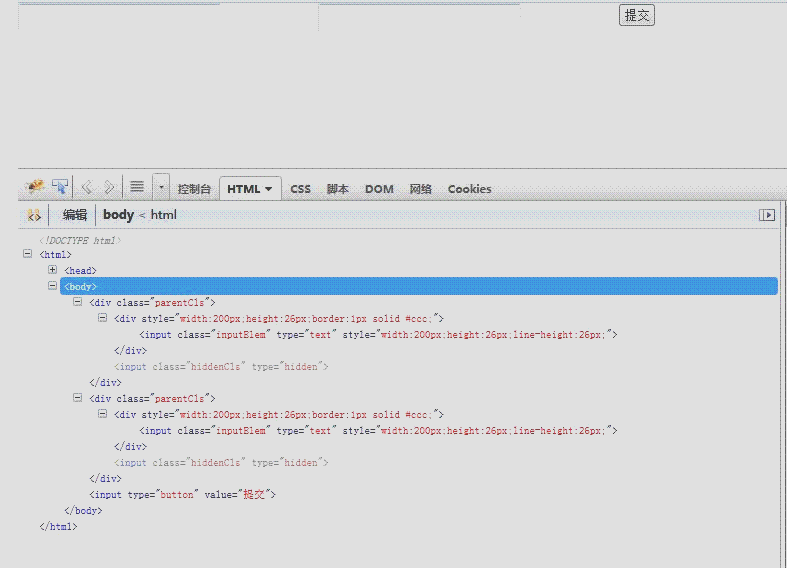789x570 pixels.
Task: Select html in the breadcrumb path
Action: coord(164,215)
